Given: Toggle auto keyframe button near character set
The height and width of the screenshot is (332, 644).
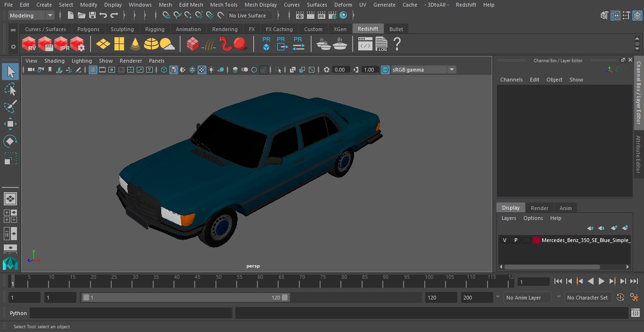Looking at the screenshot, I should click(x=620, y=298).
